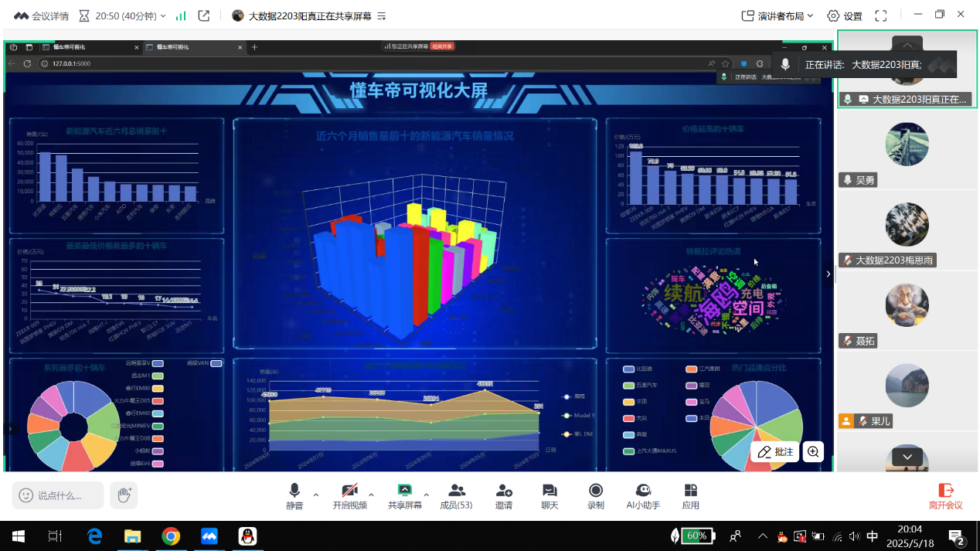Open the AI小助手 assistant
This screenshot has height=551, width=980.
[x=643, y=495]
